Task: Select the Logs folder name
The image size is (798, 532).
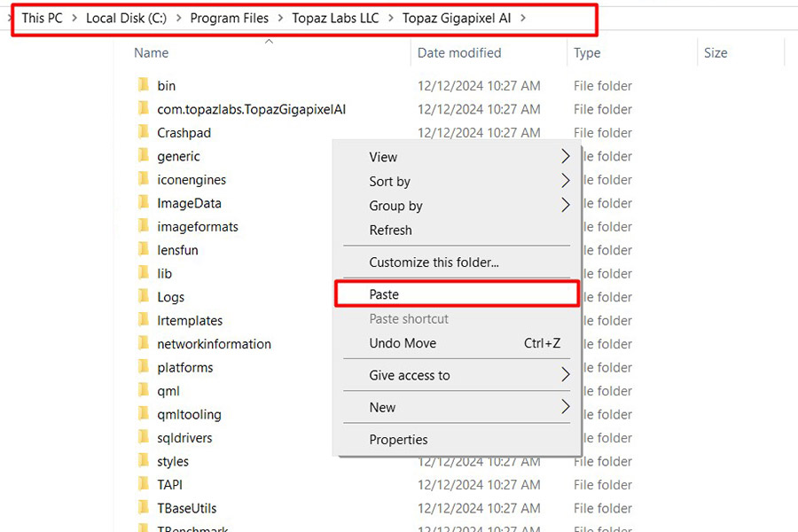Action: pos(170,297)
